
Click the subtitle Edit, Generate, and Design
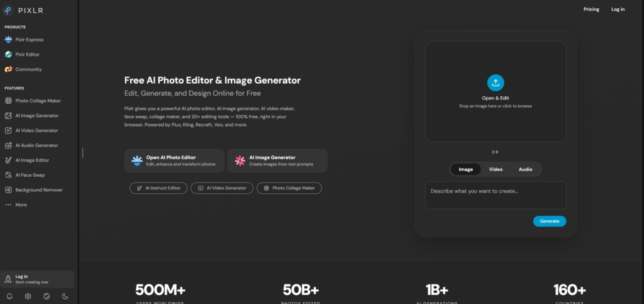(192, 93)
